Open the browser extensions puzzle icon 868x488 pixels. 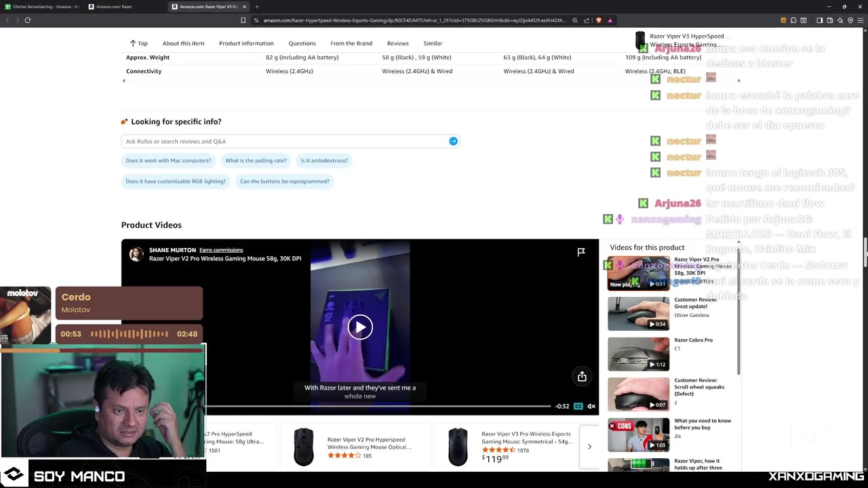[x=793, y=20]
